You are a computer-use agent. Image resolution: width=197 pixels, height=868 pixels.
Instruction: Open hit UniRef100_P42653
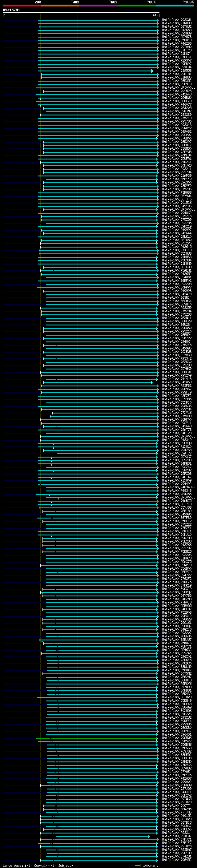pyautogui.click(x=176, y=30)
